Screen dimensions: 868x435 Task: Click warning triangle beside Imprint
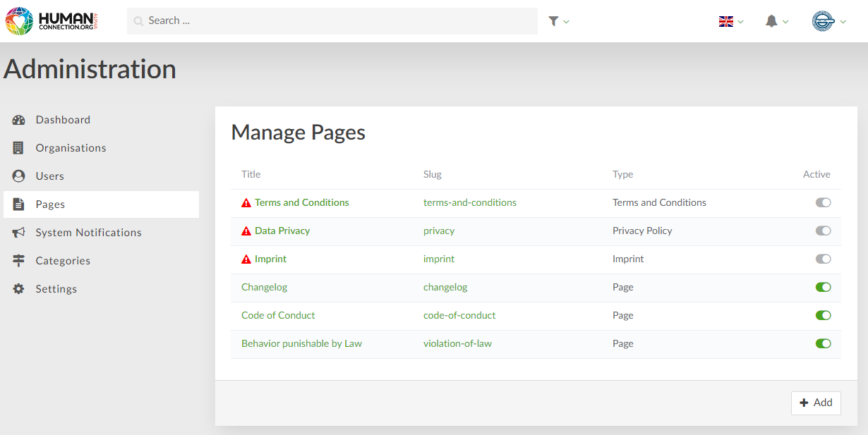pos(246,259)
